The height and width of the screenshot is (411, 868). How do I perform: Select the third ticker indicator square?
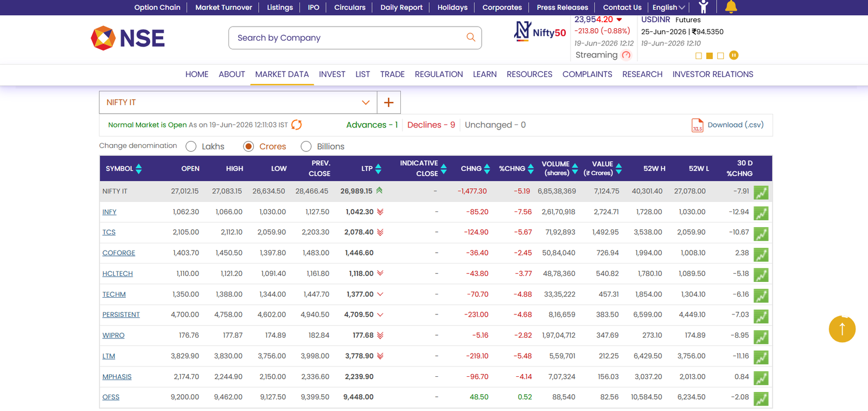point(720,56)
